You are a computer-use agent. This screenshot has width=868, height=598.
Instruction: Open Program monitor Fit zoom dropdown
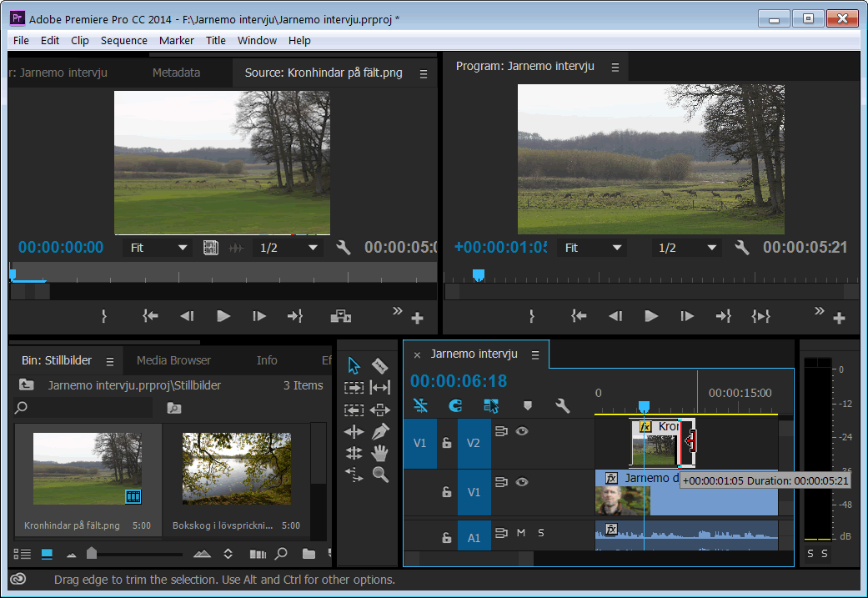(594, 248)
